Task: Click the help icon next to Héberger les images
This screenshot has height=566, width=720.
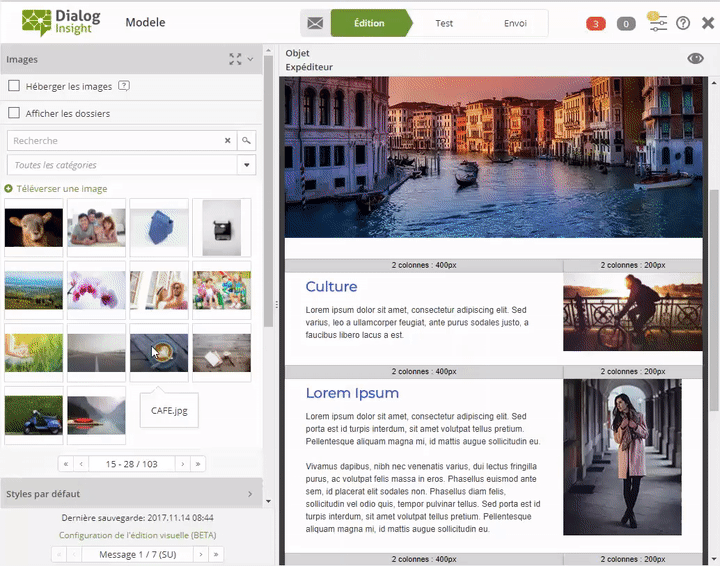Action: tap(124, 86)
